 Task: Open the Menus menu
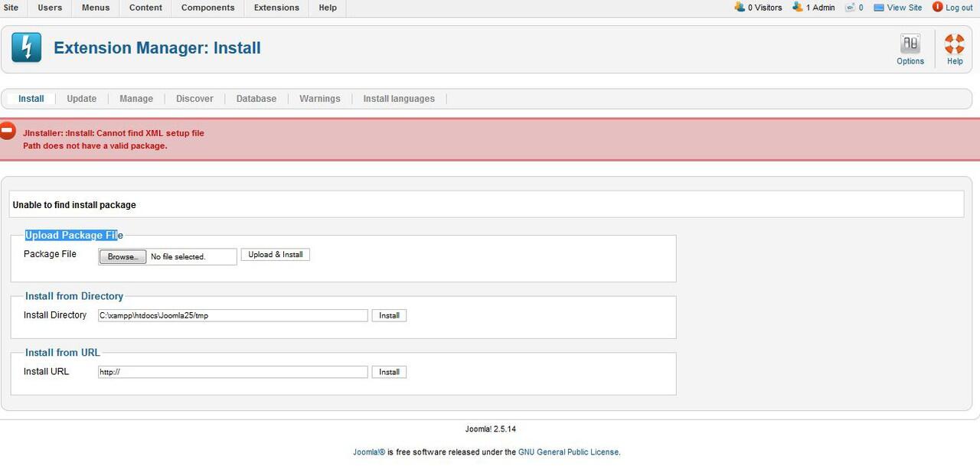pos(96,8)
